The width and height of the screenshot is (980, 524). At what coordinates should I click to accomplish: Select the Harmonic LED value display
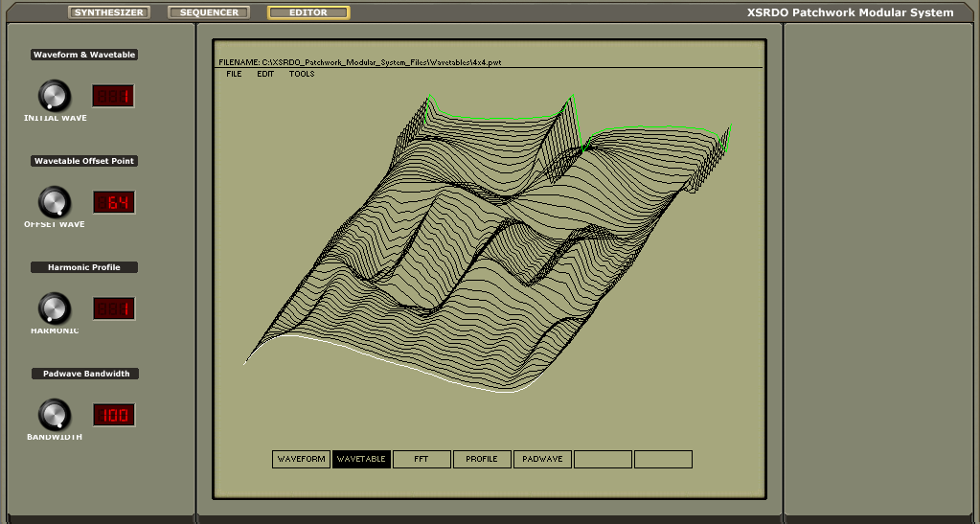(x=113, y=308)
